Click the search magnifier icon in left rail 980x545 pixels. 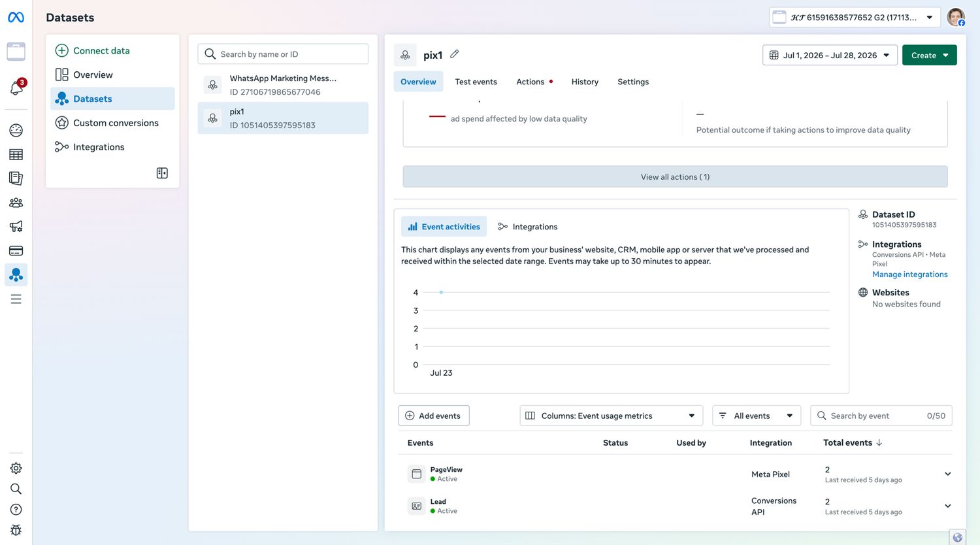[x=16, y=489]
